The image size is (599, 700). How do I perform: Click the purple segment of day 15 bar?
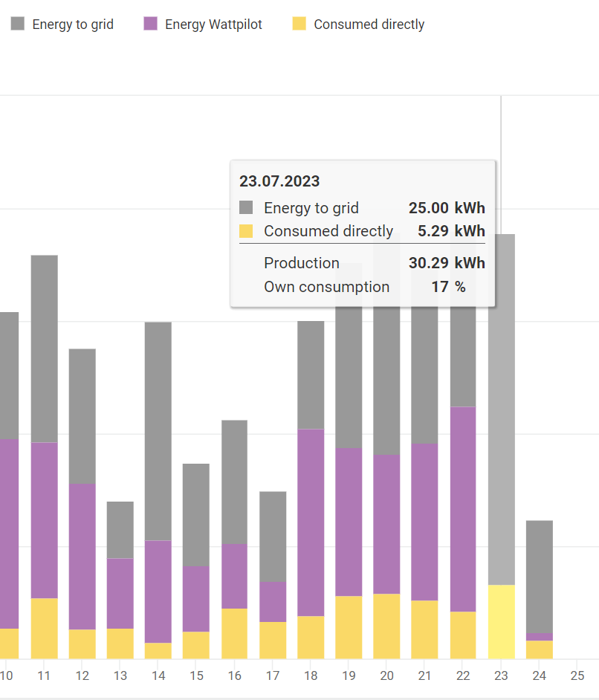pos(196,598)
